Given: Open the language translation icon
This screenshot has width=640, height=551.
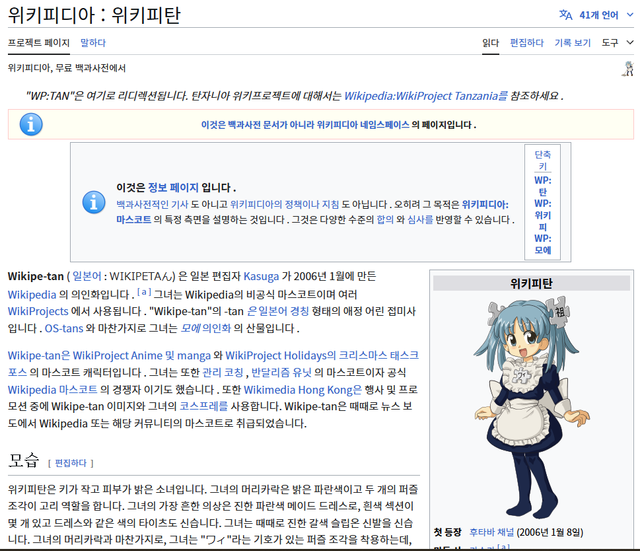Looking at the screenshot, I should click(565, 15).
